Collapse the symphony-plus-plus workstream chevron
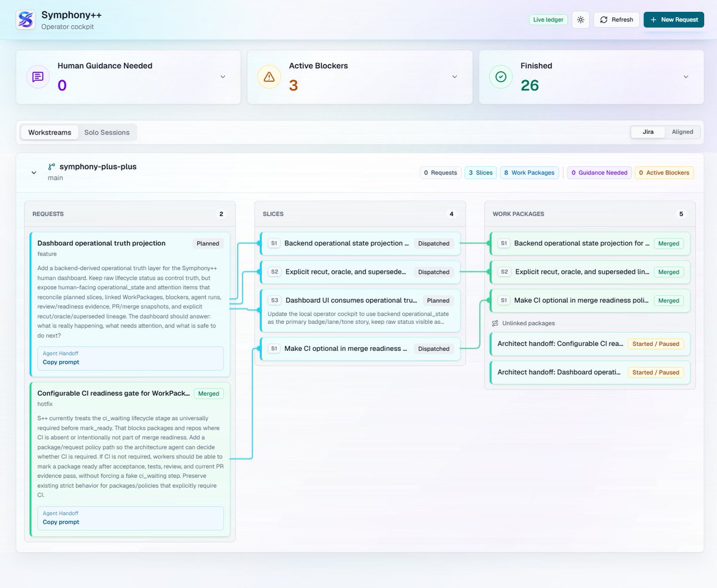The image size is (717, 588). pos(34,172)
